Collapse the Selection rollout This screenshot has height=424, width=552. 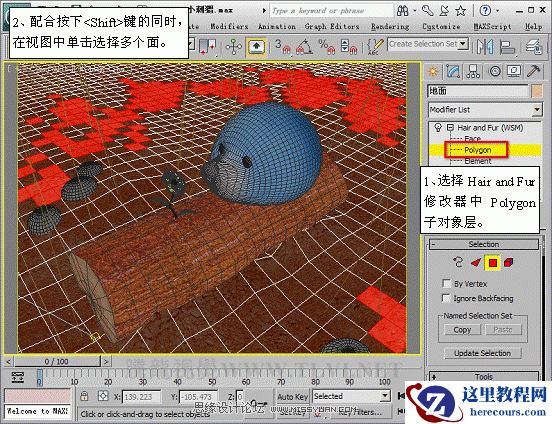coord(484,244)
